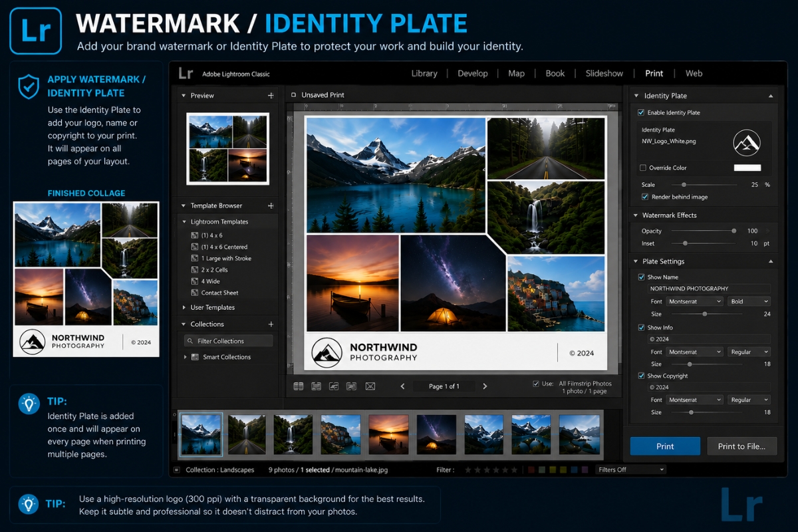
Task: Go to the next page with the right arrow
Action: pyautogui.click(x=485, y=386)
